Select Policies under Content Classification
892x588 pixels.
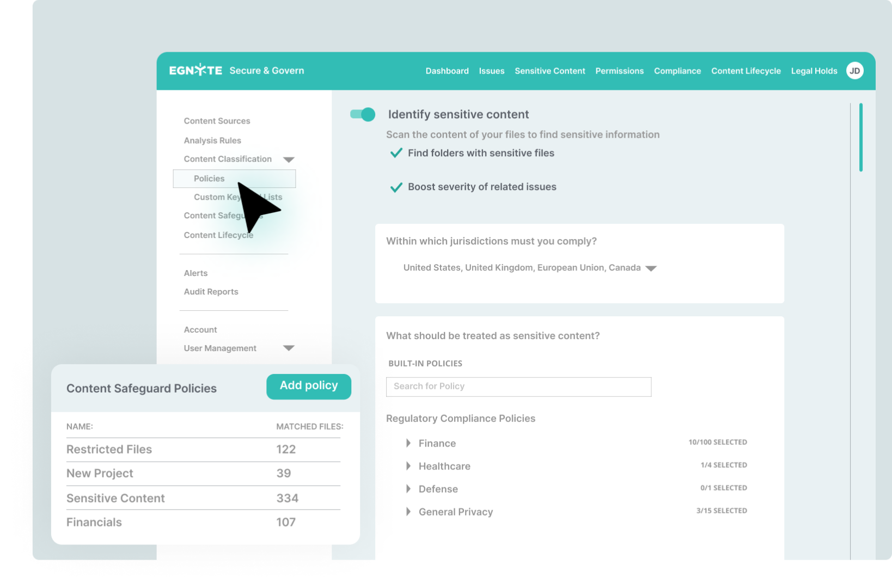tap(210, 178)
